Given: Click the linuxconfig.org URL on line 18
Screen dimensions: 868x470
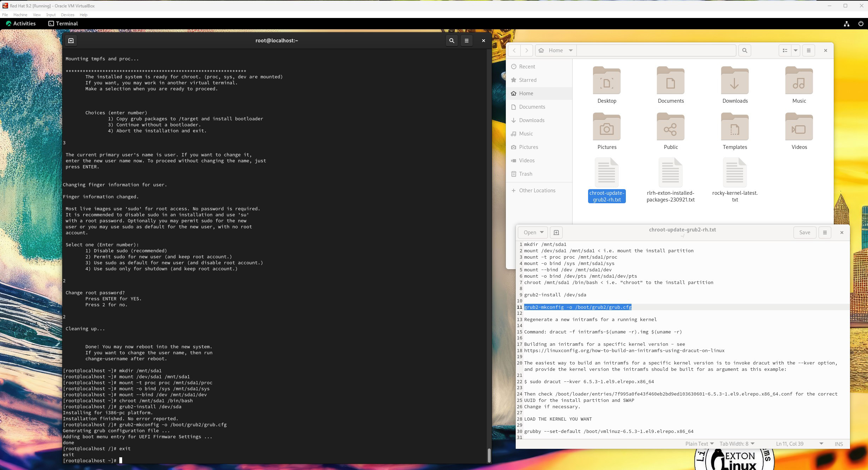Looking at the screenshot, I should (x=624, y=351).
